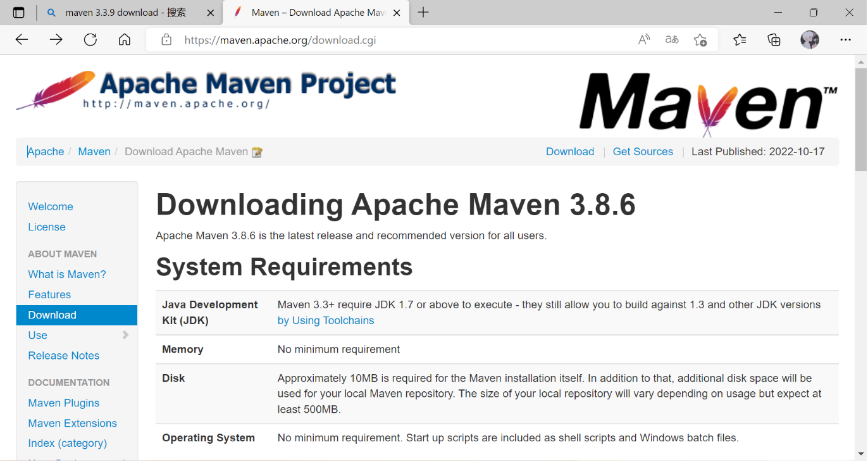This screenshot has height=464, width=868.
Task: Restore down the browser window
Action: tap(814, 13)
